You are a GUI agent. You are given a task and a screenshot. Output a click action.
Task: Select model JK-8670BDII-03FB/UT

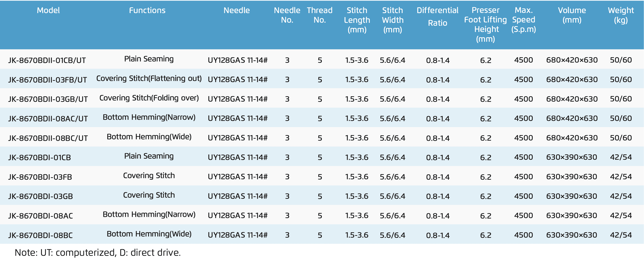[x=47, y=80]
